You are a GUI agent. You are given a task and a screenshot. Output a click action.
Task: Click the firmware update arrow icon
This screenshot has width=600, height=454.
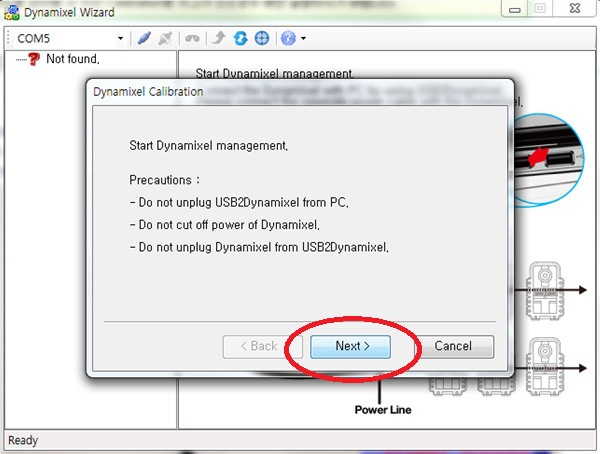pos(219,38)
